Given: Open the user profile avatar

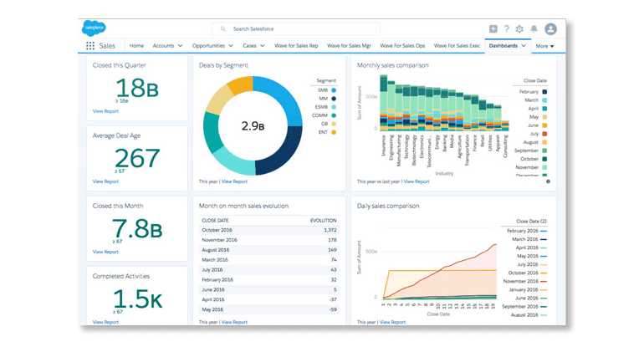Looking at the screenshot, I should (550, 29).
